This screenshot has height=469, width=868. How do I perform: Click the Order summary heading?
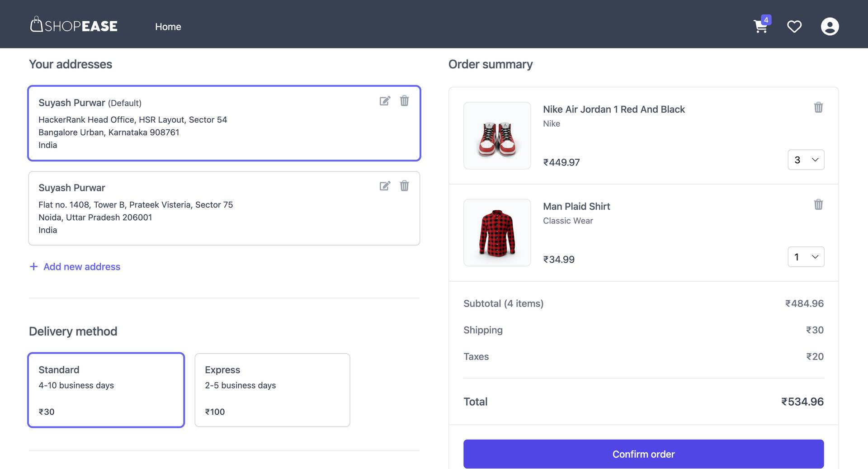491,64
